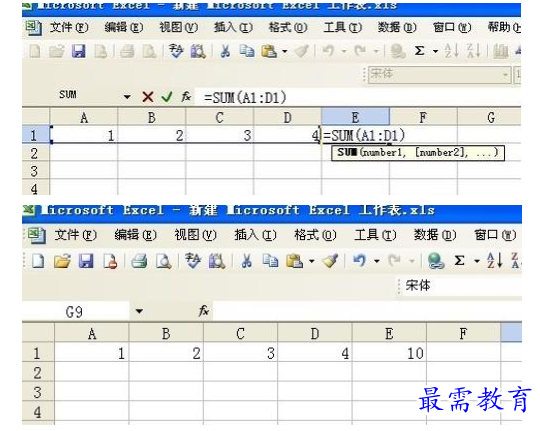This screenshot has width=540, height=431.
Task: Click AutoSum sigma in the SUM-editing window
Action: [419, 51]
